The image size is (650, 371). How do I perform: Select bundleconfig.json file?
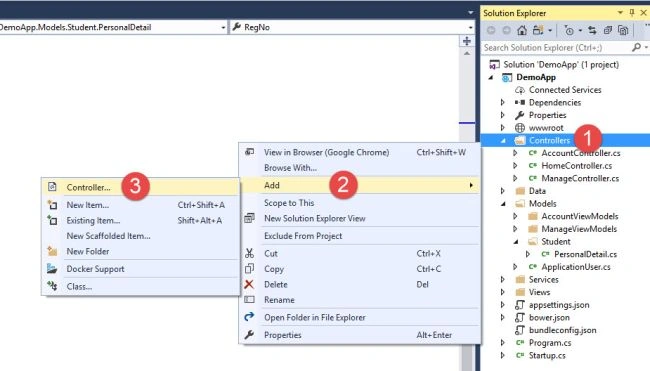563,330
